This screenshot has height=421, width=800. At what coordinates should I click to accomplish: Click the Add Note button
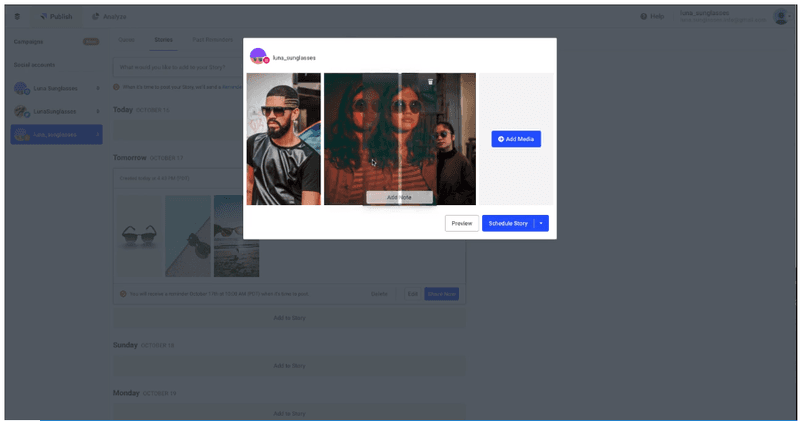[399, 197]
